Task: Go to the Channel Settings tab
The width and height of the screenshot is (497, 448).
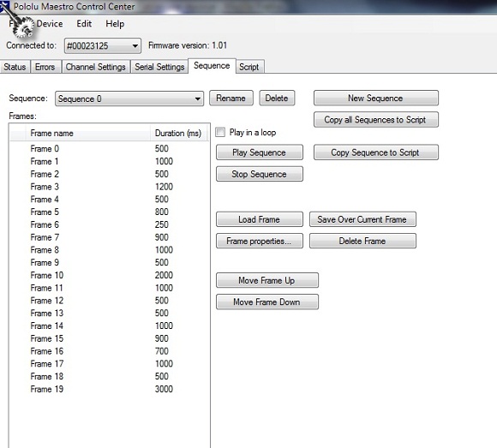Action: 96,67
